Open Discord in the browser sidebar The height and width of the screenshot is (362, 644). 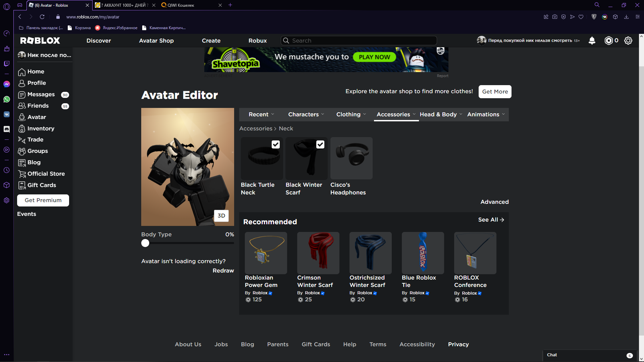click(x=7, y=129)
